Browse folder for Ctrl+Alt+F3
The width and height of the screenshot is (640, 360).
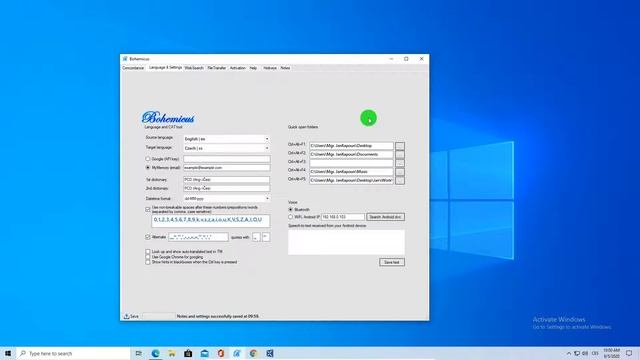[400, 163]
